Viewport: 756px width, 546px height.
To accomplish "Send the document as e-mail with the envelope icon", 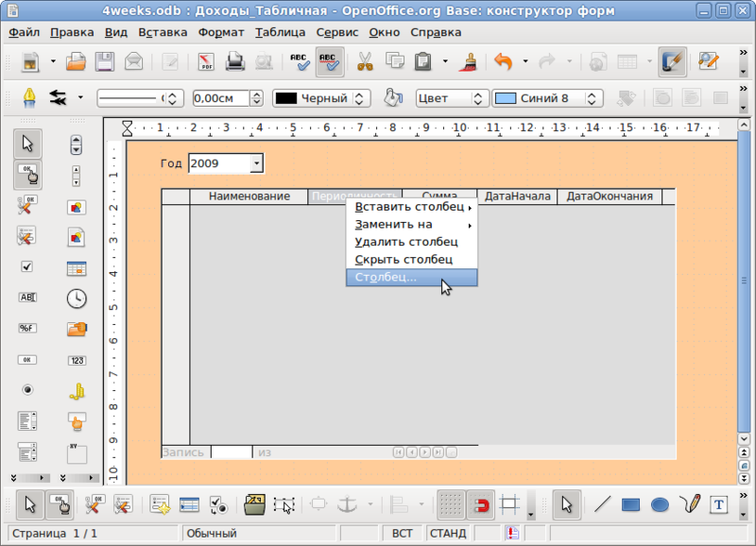I will click(x=133, y=62).
